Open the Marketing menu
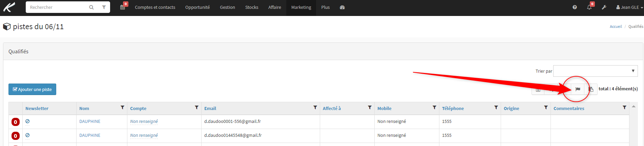 click(301, 7)
